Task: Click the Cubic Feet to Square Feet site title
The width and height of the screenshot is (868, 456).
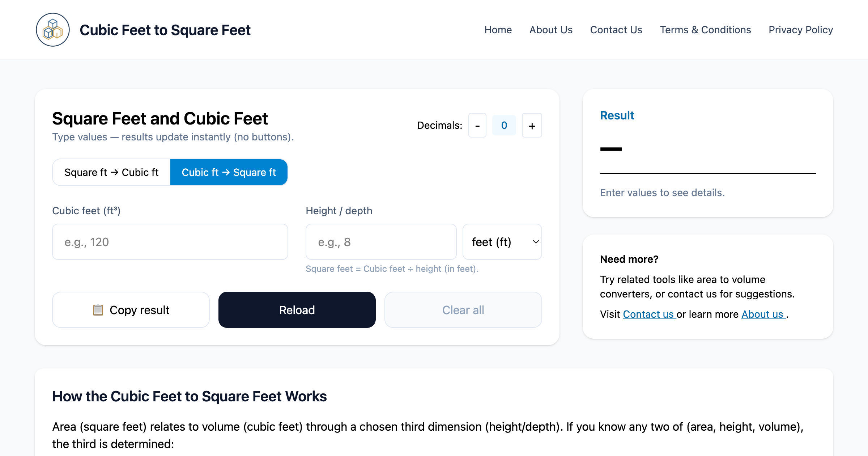Action: 165,30
